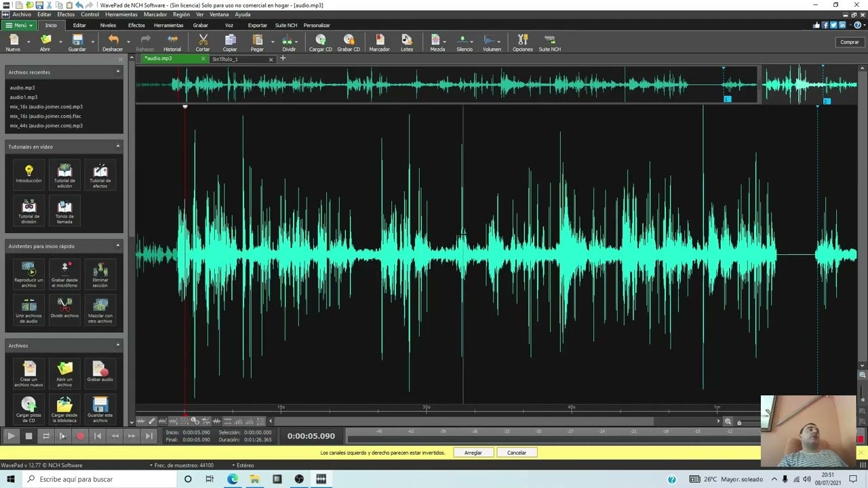Start recording with the red Record button
This screenshot has width=868, height=488.
tap(80, 436)
